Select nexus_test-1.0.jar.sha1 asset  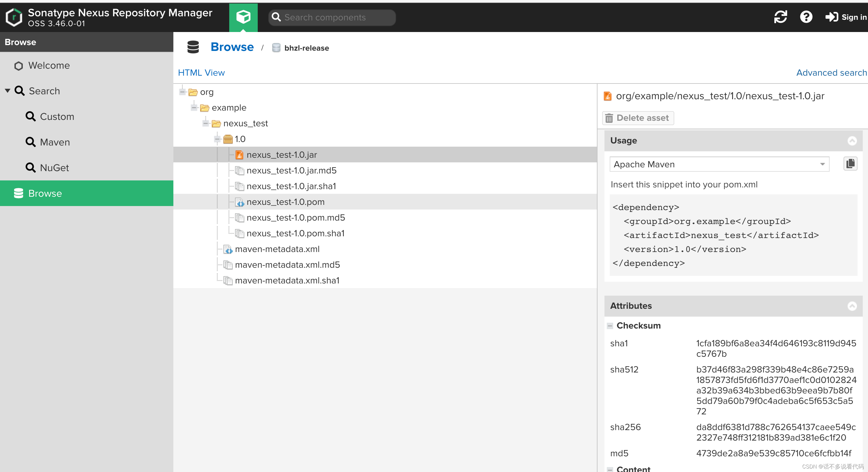click(291, 186)
